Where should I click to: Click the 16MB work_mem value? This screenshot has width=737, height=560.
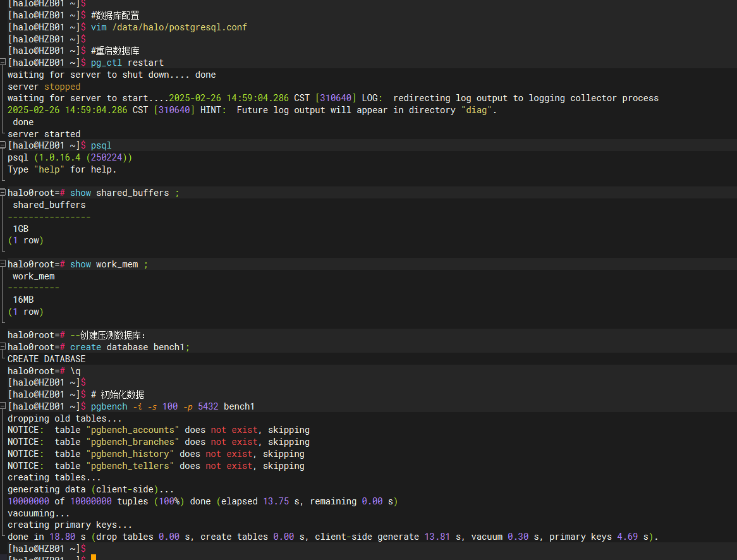click(23, 300)
